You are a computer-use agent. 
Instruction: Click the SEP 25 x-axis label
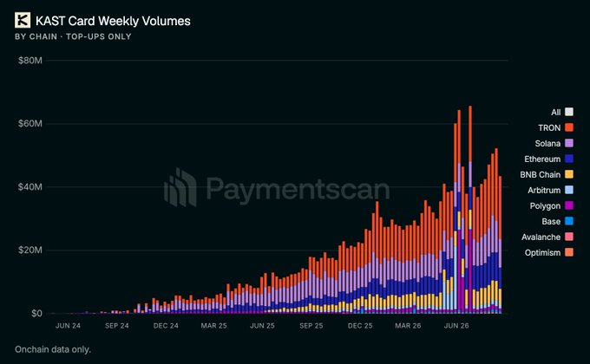(311, 326)
